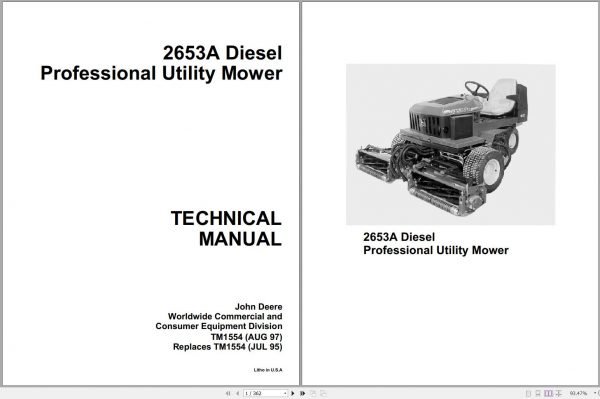Click the "John Deere" text
Screen dimensions: 600x399
(259, 307)
